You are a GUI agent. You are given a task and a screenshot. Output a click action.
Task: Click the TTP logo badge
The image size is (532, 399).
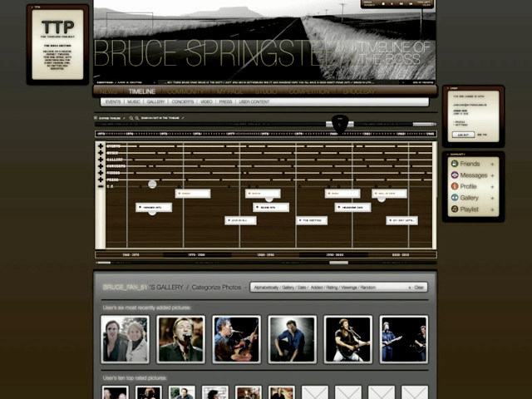[x=57, y=27]
